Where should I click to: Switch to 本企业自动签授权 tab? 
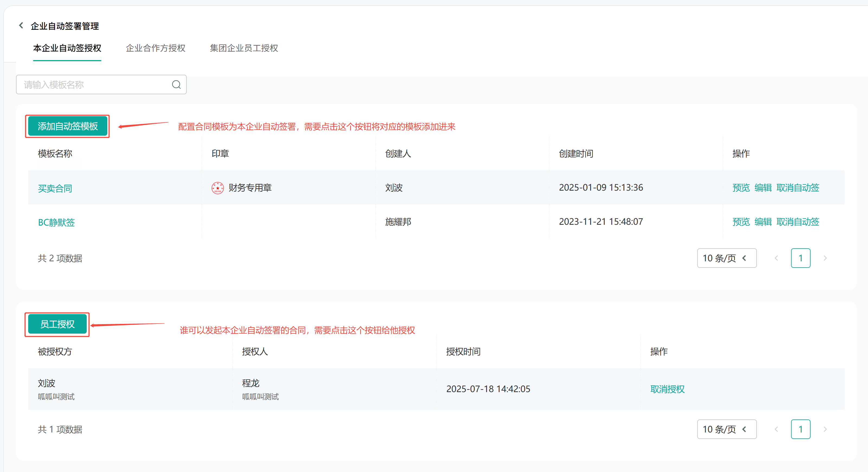pos(67,48)
